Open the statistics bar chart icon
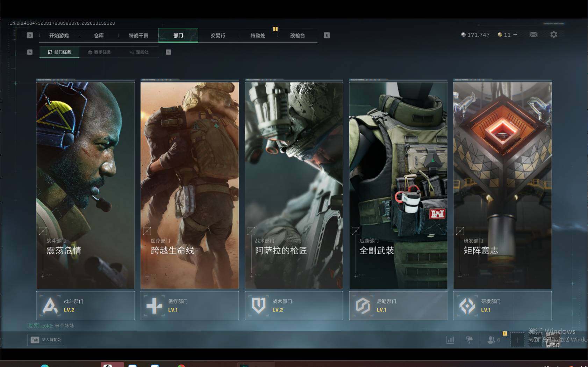The height and width of the screenshot is (367, 588). click(450, 340)
